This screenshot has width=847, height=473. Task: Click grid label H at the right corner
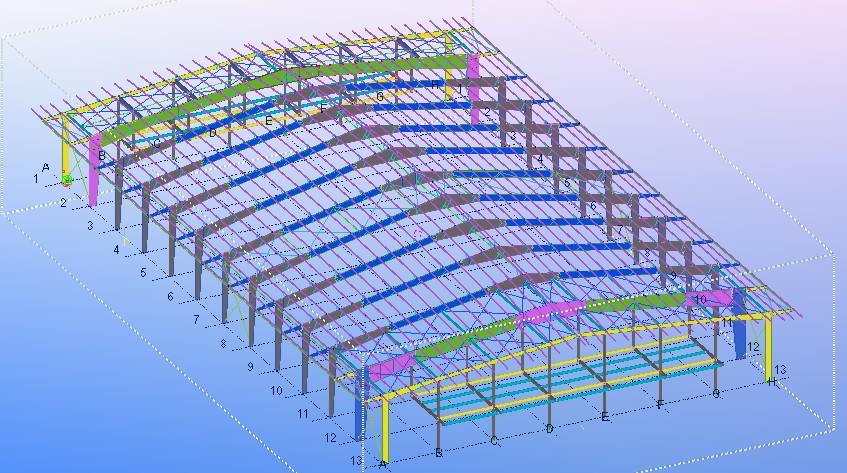770,381
